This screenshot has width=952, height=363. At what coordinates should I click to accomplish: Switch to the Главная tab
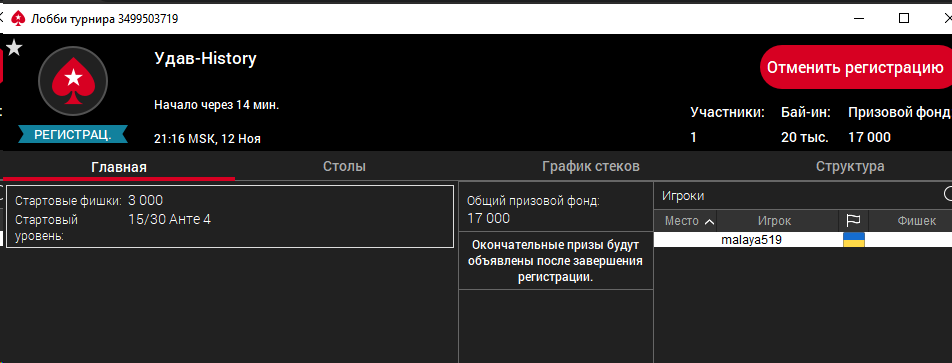[x=119, y=166]
